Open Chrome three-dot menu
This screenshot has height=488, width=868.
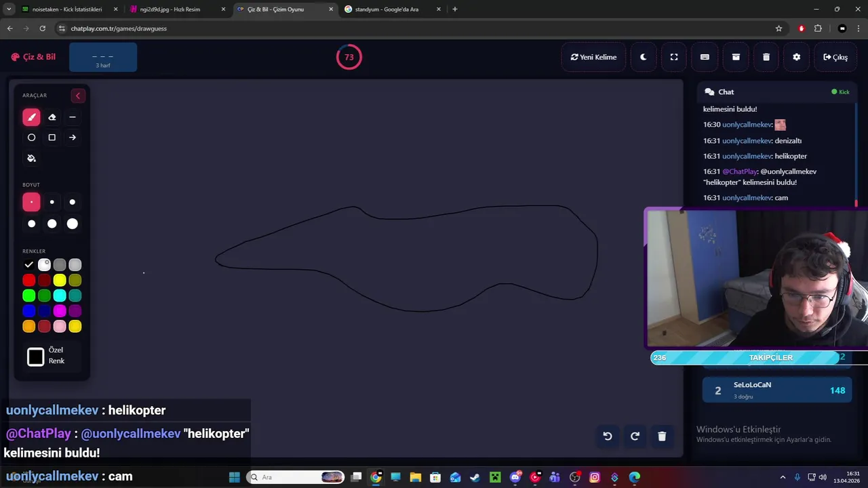click(x=859, y=28)
